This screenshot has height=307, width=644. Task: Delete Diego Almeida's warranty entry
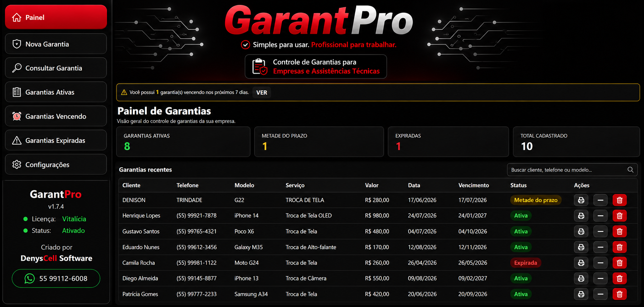pyautogui.click(x=620, y=278)
